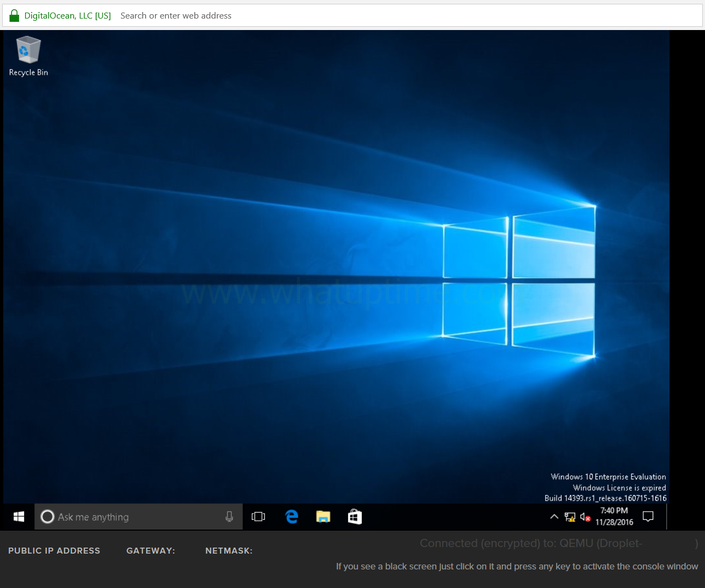This screenshot has height=588, width=705.
Task: Click the Show desktop strip at taskbar end
Action: tap(668, 516)
